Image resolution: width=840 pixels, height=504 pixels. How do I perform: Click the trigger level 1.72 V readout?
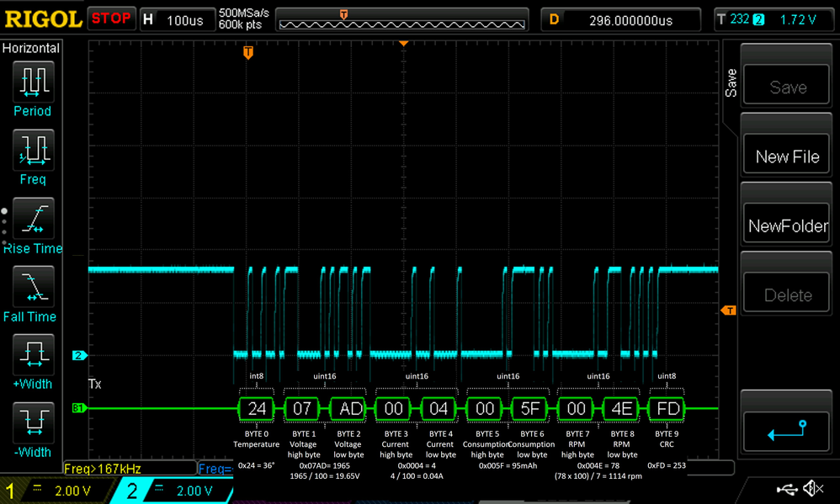point(798,20)
